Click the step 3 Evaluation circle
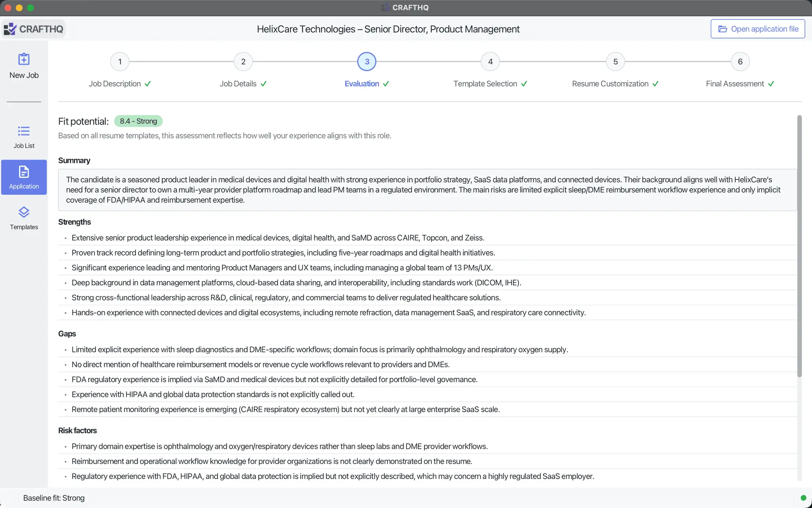This screenshot has width=812, height=508. (x=367, y=62)
